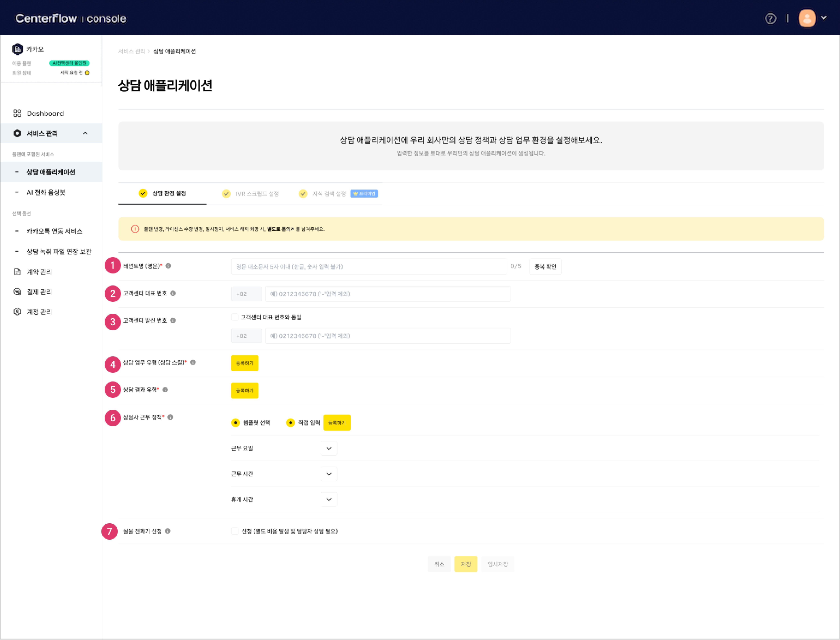
Task: Click info icon beside 실물 전화기 신청
Action: tap(168, 531)
